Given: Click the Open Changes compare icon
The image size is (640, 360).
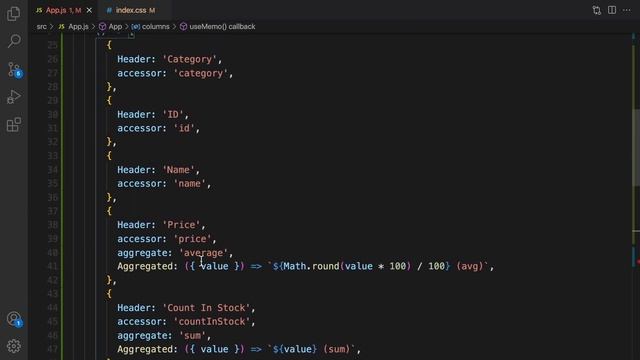Looking at the screenshot, I should point(596,10).
